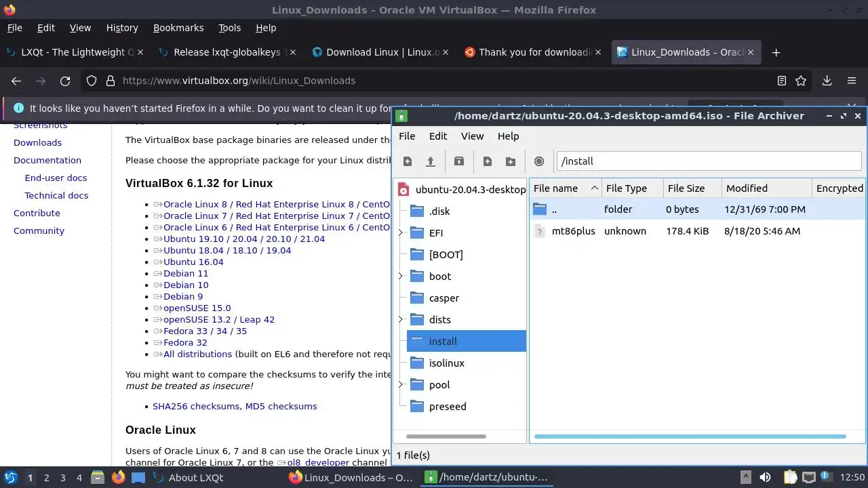Switch to LXQt - The Lightweight tab
This screenshot has height=488, width=868.
75,52
